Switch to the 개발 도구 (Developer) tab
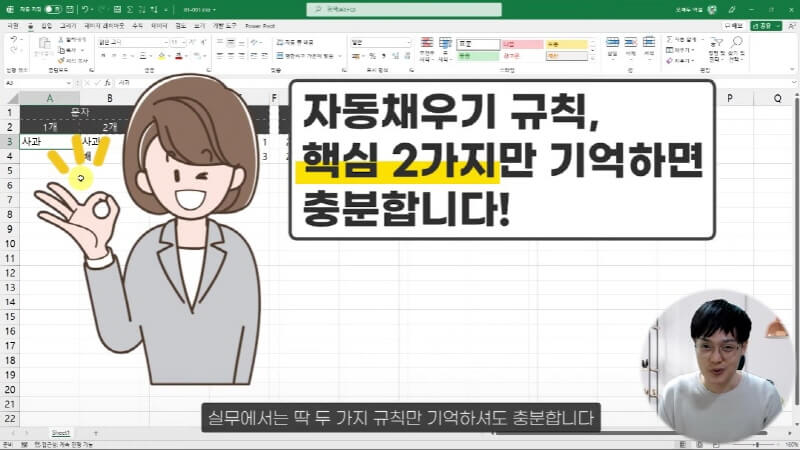This screenshot has height=450, width=800. (224, 26)
